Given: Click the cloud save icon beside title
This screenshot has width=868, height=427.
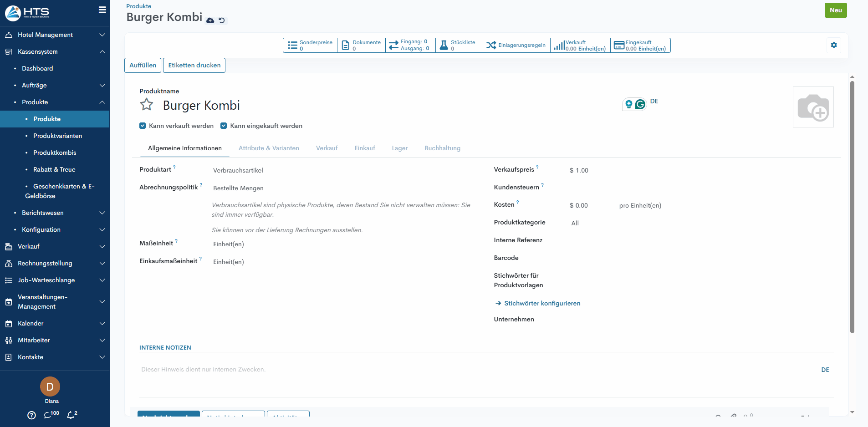Looking at the screenshot, I should point(210,20).
